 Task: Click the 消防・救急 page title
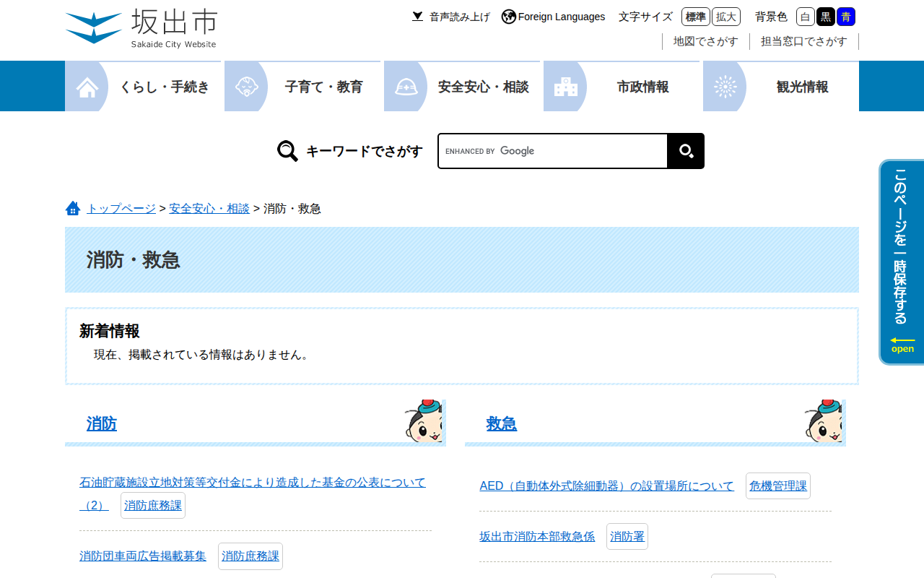pyautogui.click(x=134, y=260)
